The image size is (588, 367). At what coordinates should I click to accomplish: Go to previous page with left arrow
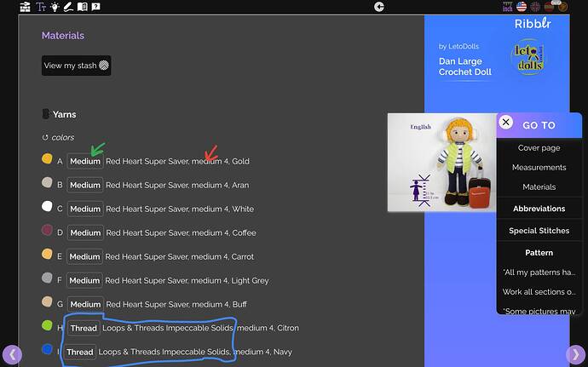(12, 354)
